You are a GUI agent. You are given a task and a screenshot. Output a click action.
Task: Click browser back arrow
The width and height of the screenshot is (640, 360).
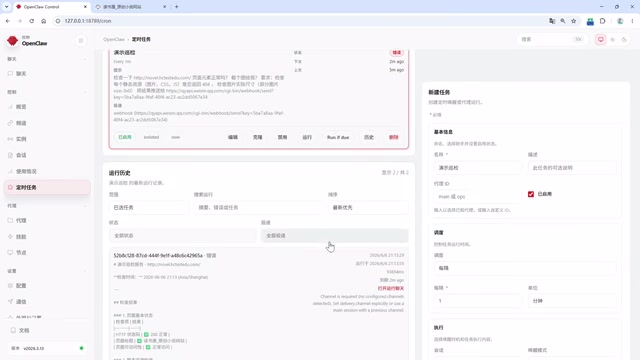[x=8, y=21]
